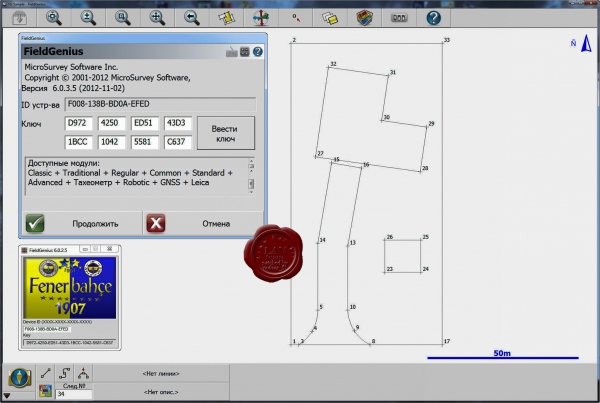The image size is (600, 403).
Task: Minimize the FieldGenius 6.0.2.5 keygen window
Action: click(x=85, y=249)
